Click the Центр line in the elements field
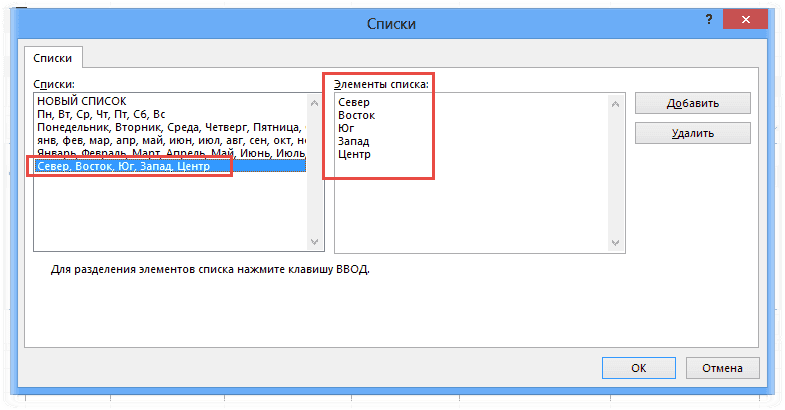The height and width of the screenshot is (410, 785). (355, 155)
